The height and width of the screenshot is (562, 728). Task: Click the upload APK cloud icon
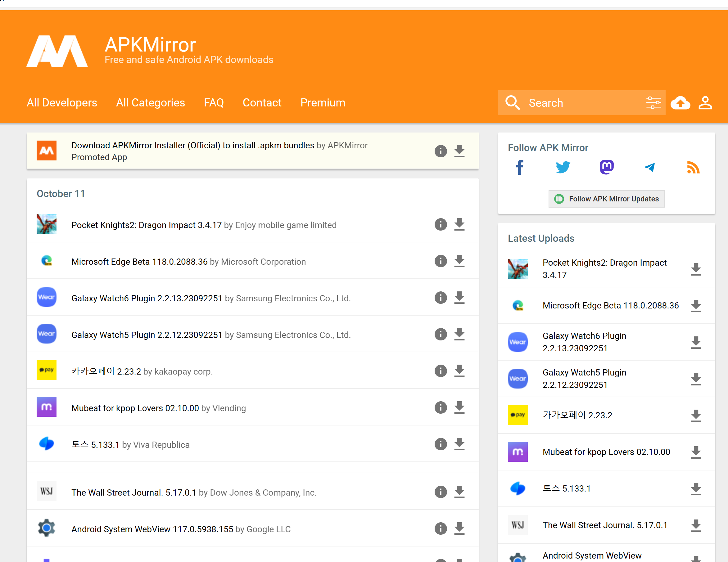coord(680,103)
